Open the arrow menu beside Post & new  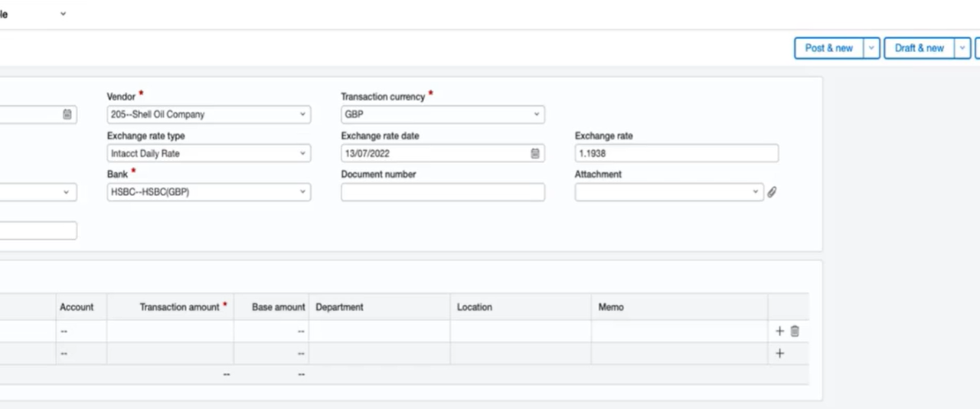[871, 47]
